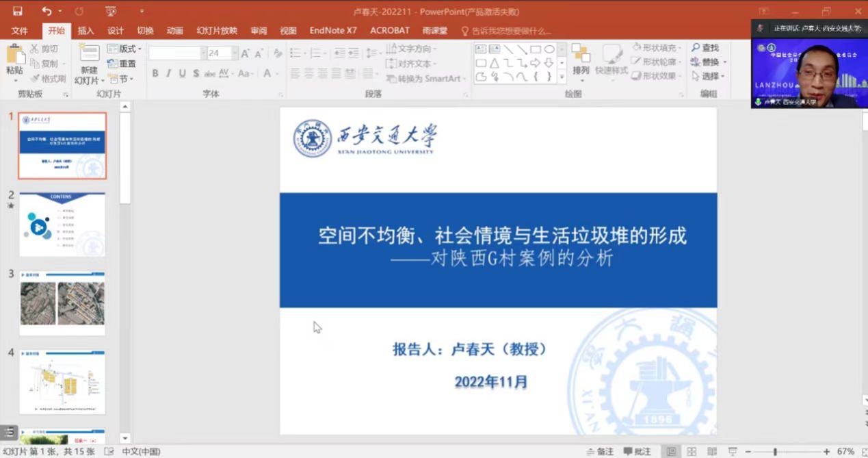
Task: Click the Undo arrow icon
Action: tap(47, 11)
